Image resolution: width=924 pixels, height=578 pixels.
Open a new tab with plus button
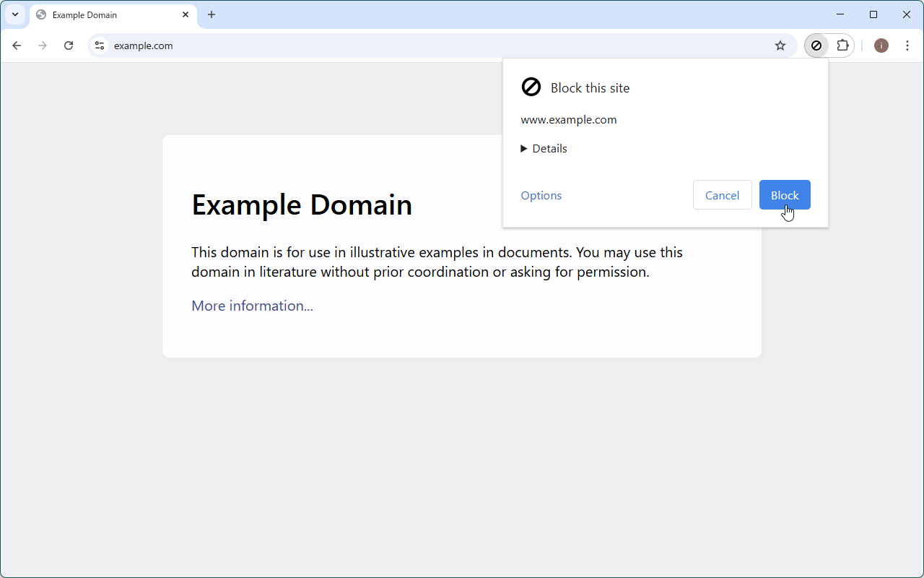click(212, 14)
